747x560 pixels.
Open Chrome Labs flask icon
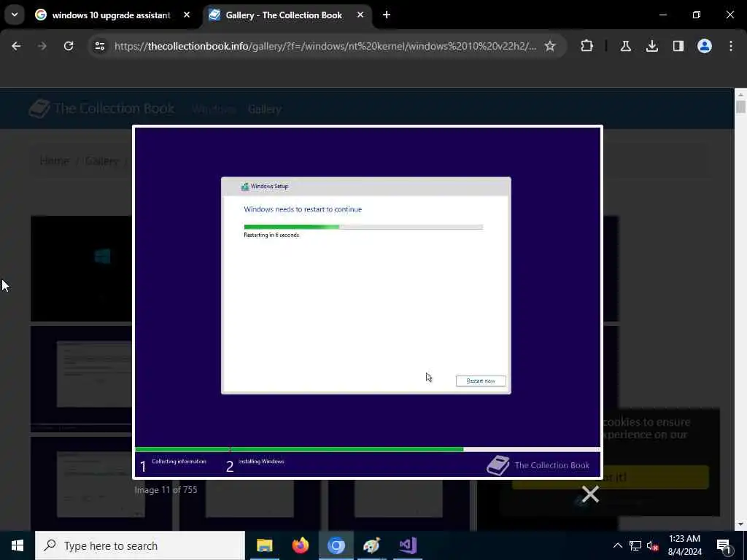point(625,46)
